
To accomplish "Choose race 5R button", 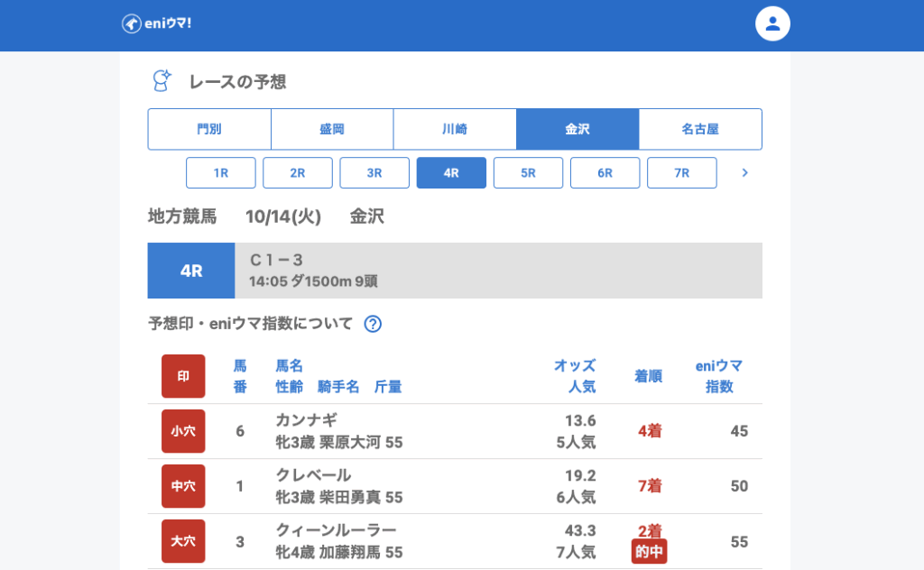I will tap(529, 173).
